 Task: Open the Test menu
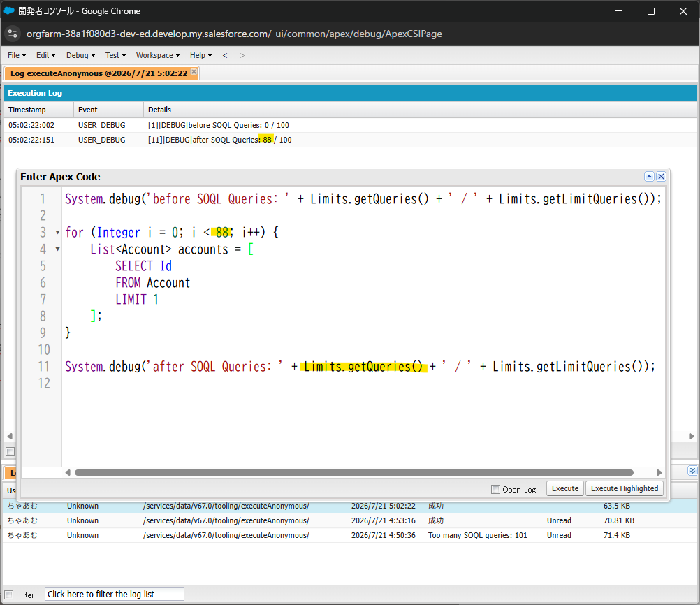click(115, 55)
